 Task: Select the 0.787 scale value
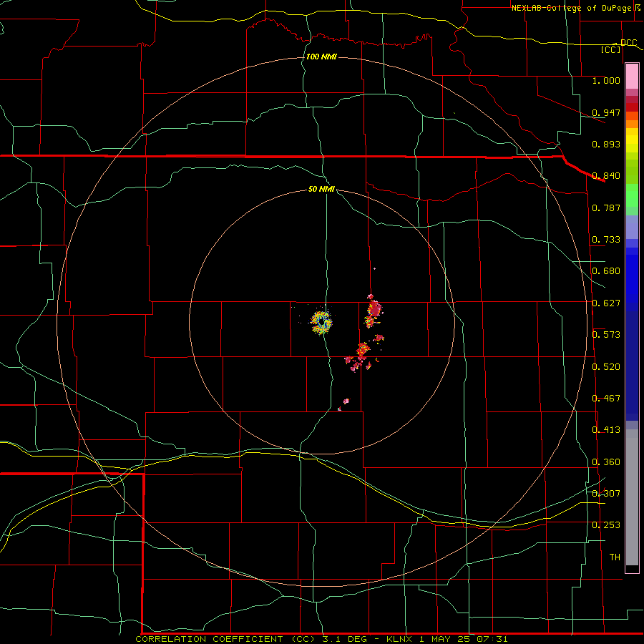606,208
